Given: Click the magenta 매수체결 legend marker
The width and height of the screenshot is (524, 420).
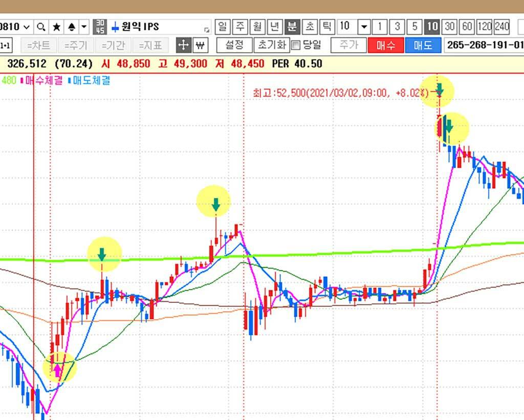Looking at the screenshot, I should (21, 80).
